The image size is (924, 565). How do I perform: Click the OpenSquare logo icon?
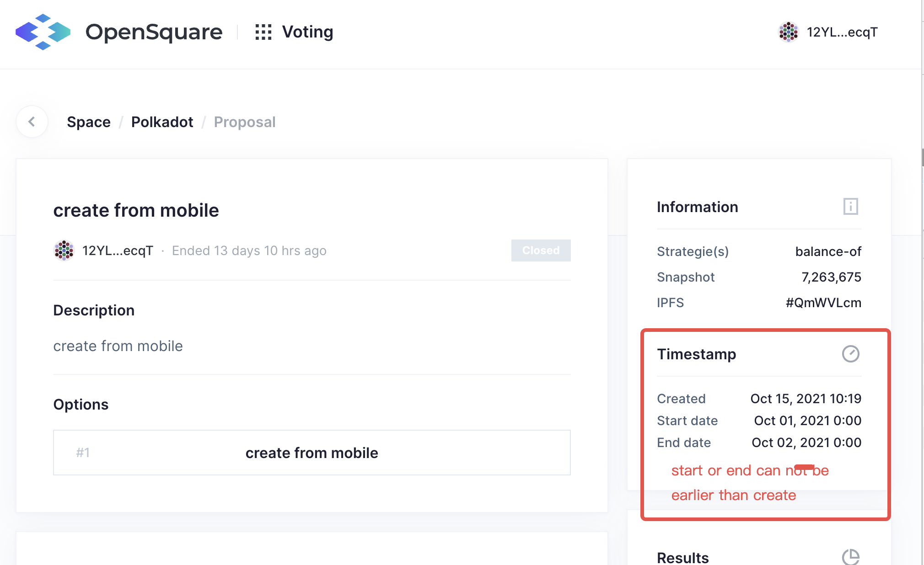click(43, 32)
